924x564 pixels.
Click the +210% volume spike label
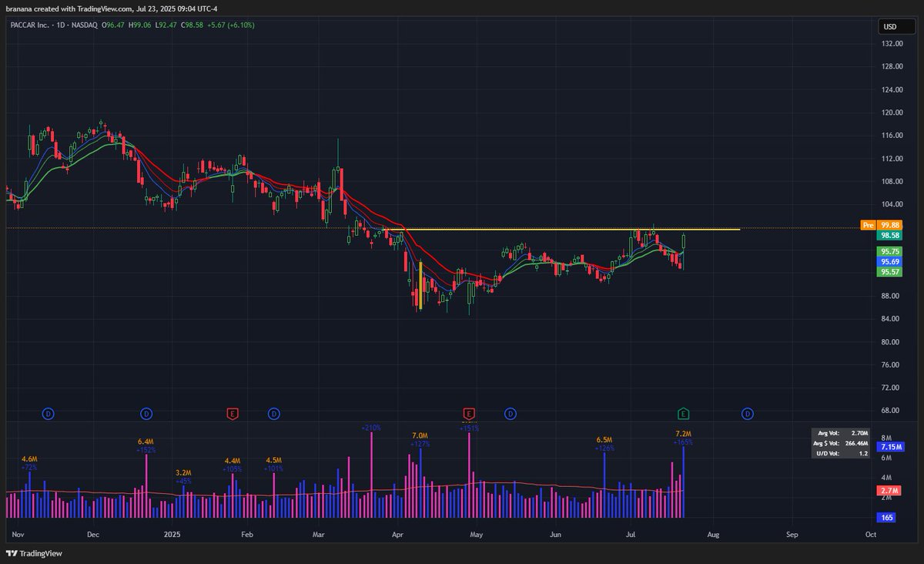click(371, 427)
